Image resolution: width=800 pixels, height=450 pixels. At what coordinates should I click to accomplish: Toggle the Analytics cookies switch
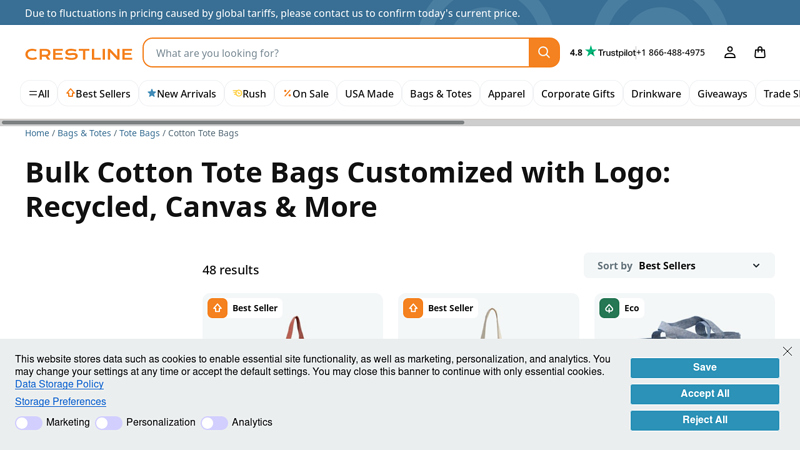(x=214, y=423)
